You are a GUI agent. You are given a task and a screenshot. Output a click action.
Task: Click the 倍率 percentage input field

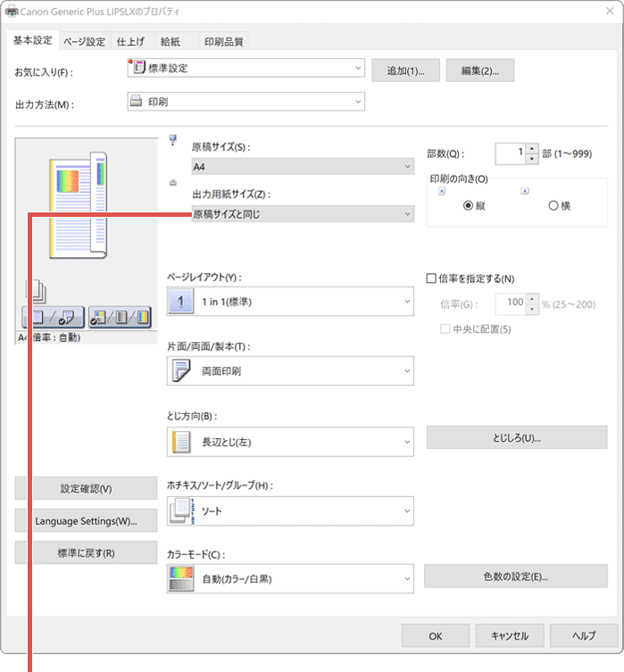click(x=511, y=303)
